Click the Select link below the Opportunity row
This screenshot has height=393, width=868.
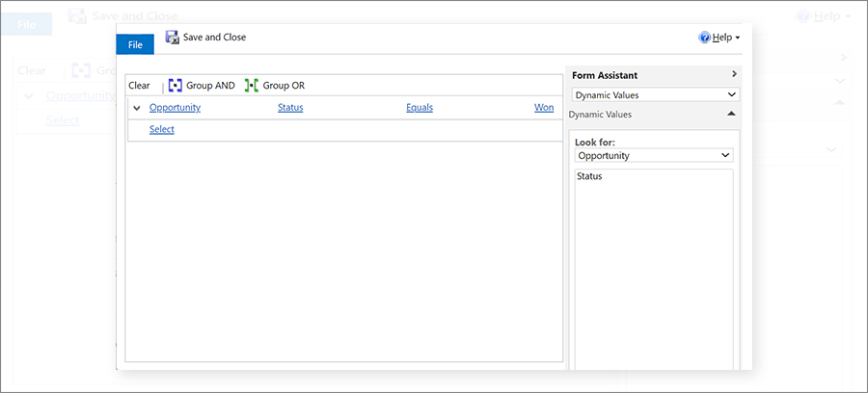(x=162, y=129)
